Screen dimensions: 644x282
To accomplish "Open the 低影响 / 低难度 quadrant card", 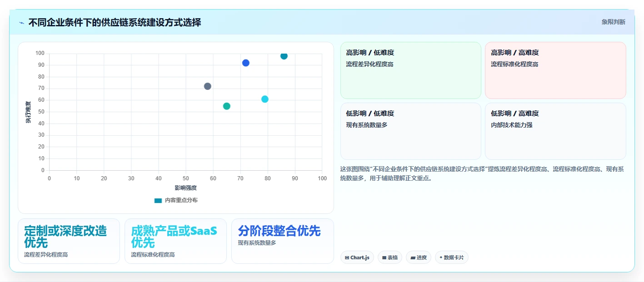I will pos(411,131).
